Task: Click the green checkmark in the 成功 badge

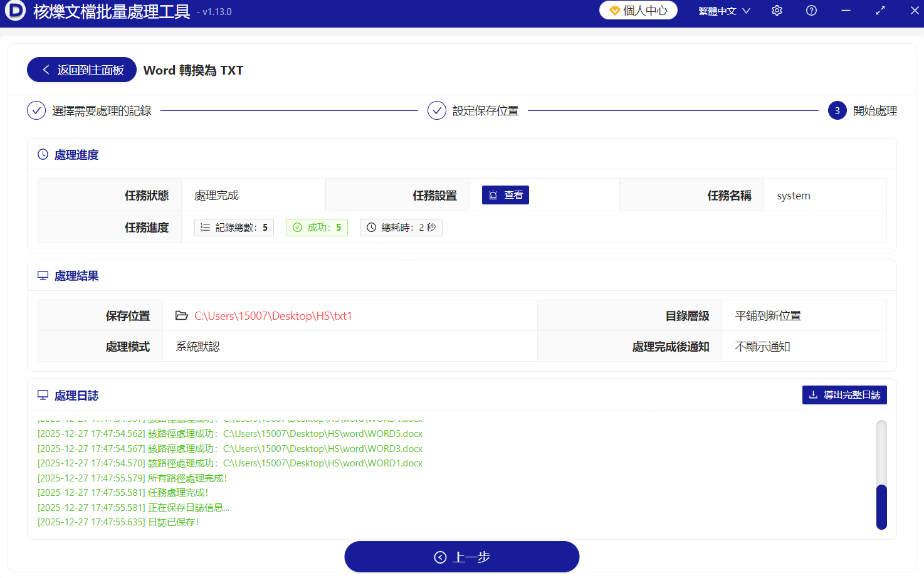Action: coord(297,228)
